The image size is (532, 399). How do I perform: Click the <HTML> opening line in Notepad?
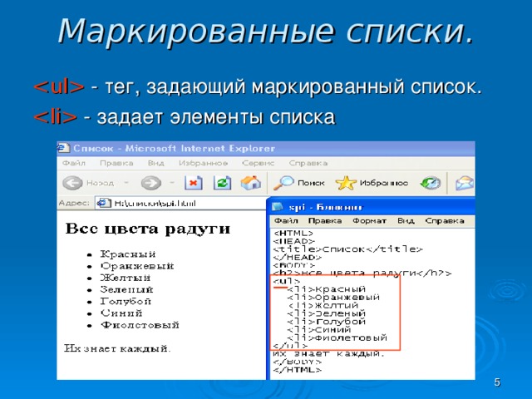pos(293,234)
